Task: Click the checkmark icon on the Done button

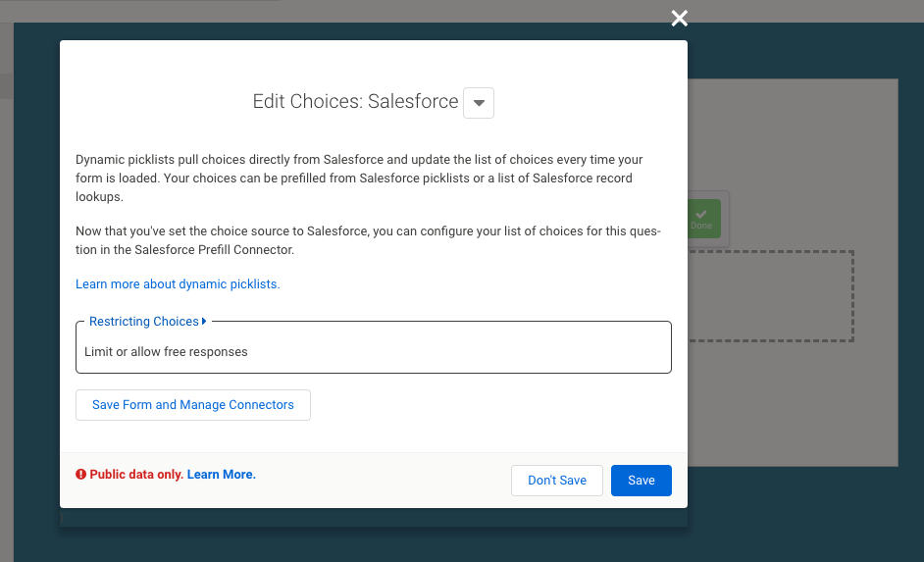Action: click(x=701, y=214)
